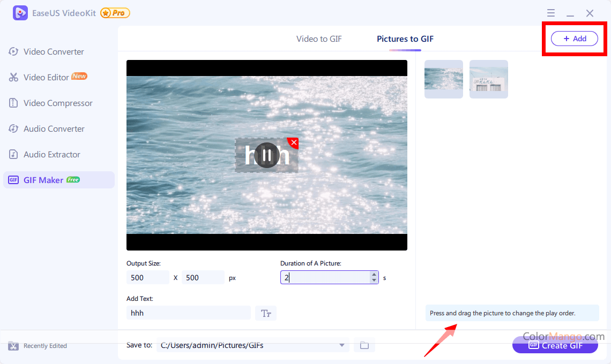Remove the text overlay with red X

coord(293,143)
